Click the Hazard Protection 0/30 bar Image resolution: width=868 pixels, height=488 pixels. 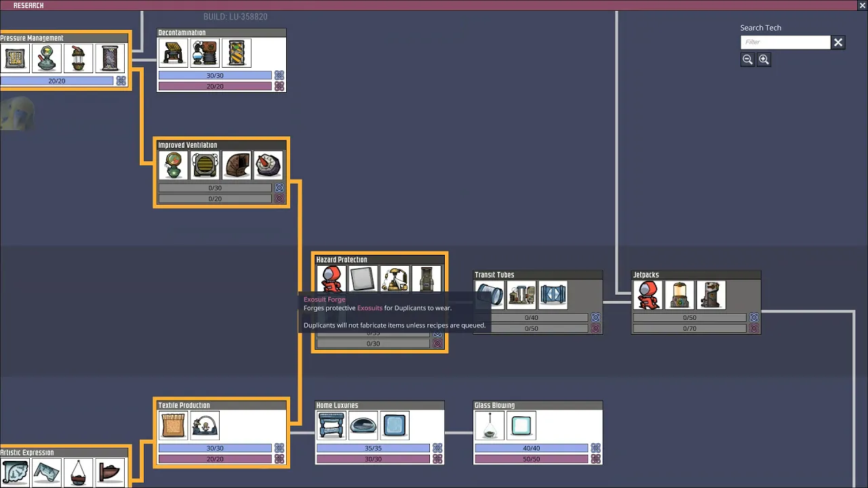[x=373, y=344]
